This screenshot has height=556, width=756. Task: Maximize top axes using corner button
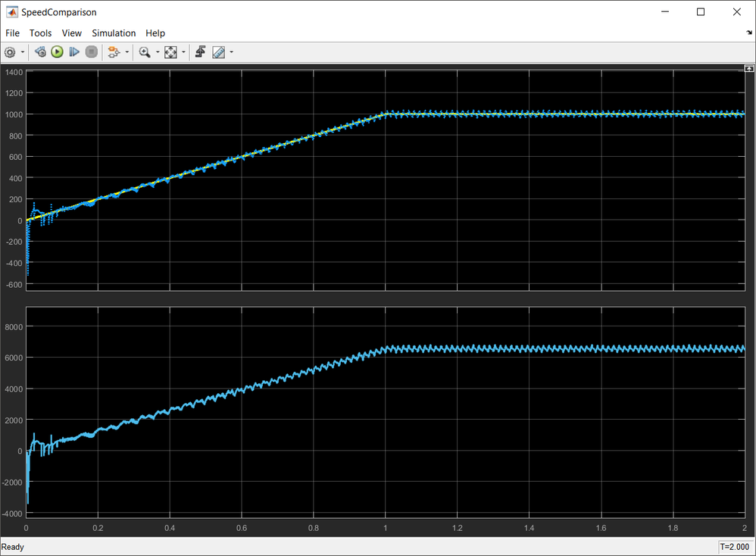(748, 68)
